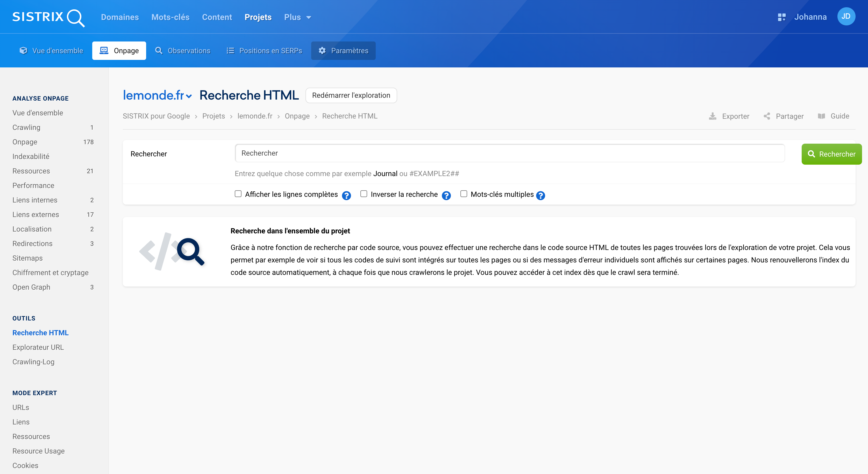Toggle Inverser la recherche checkbox
Image resolution: width=868 pixels, height=474 pixels.
click(x=364, y=193)
